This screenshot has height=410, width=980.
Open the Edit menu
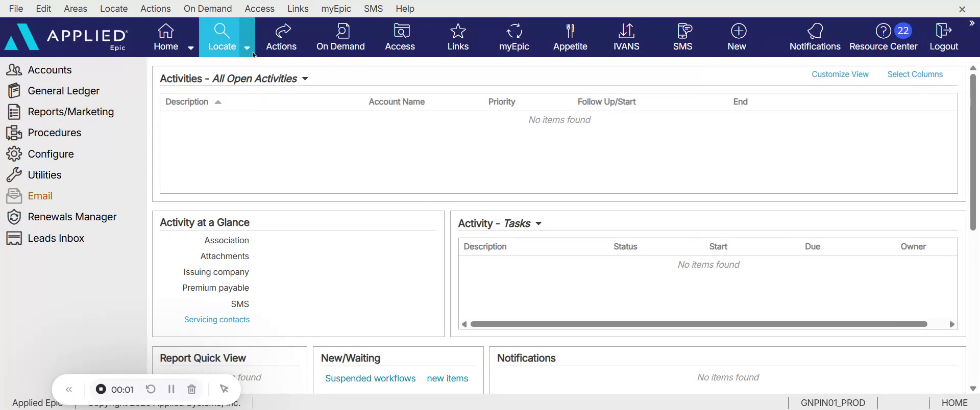click(43, 9)
